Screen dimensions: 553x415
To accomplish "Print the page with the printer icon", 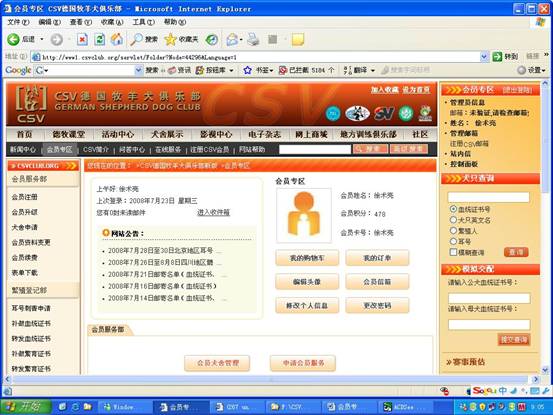I will pyautogui.click(x=253, y=39).
